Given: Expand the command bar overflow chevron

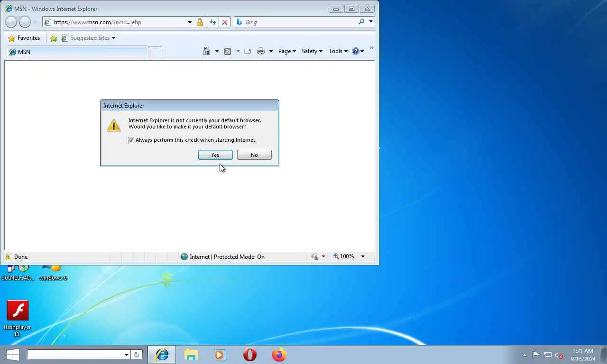Looking at the screenshot, I should (371, 48).
